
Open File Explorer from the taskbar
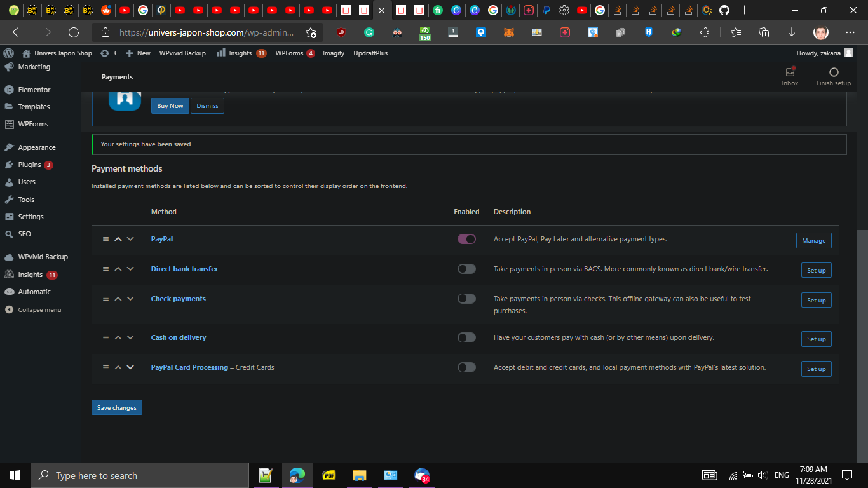pyautogui.click(x=360, y=475)
